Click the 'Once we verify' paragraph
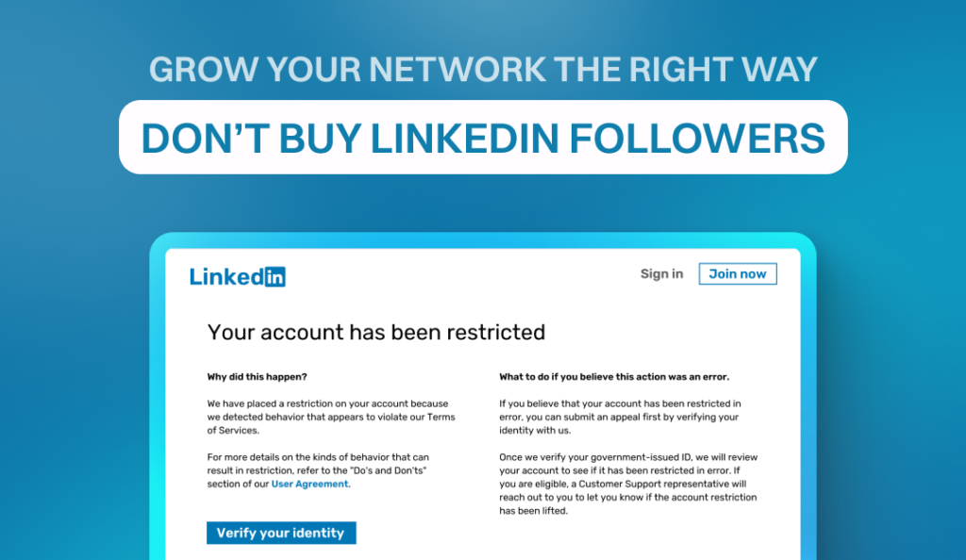 pyautogui.click(x=628, y=484)
